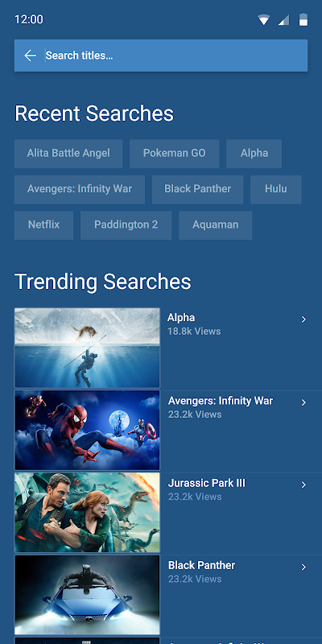Select the Alita Battle Angel recent search
Viewport: 322px width, 644px height.
point(68,154)
